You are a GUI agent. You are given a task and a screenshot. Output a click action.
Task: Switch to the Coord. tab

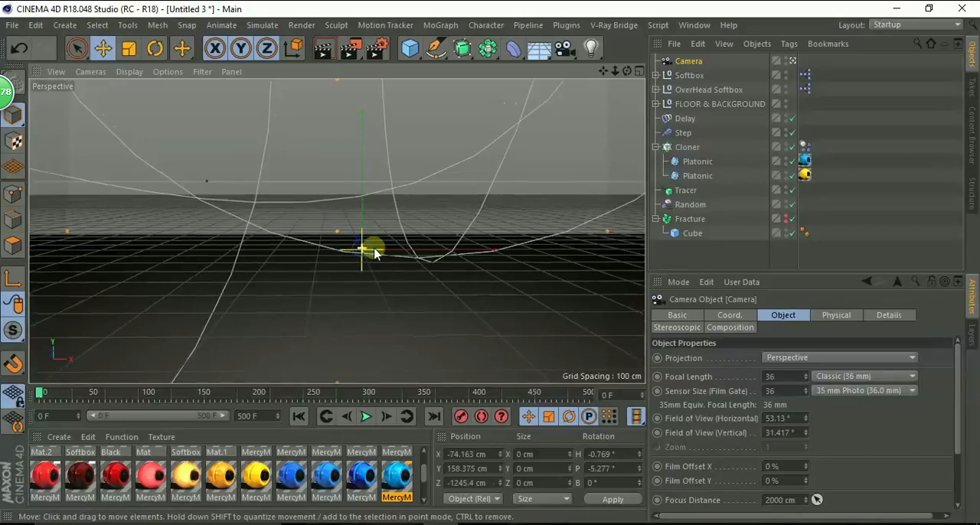point(730,315)
